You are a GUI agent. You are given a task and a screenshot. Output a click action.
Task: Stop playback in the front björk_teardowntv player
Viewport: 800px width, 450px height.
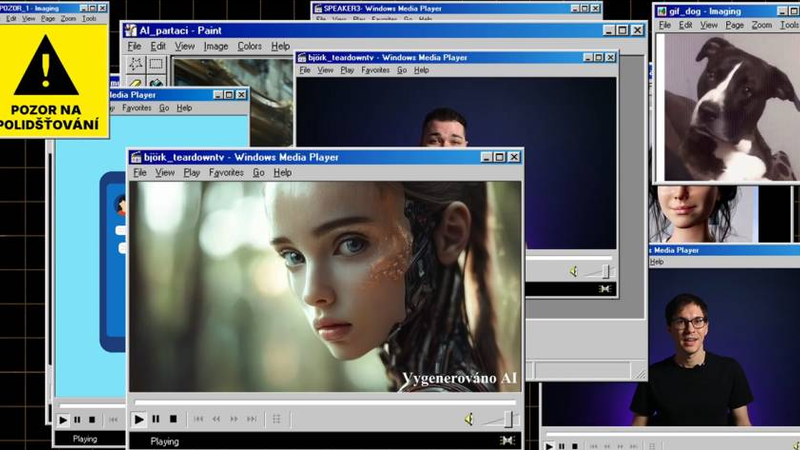173,419
